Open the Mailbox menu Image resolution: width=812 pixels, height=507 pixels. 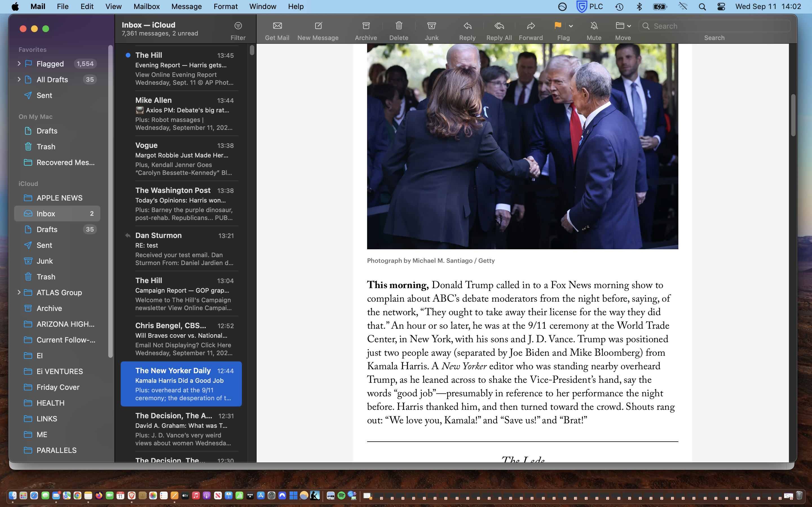point(147,6)
